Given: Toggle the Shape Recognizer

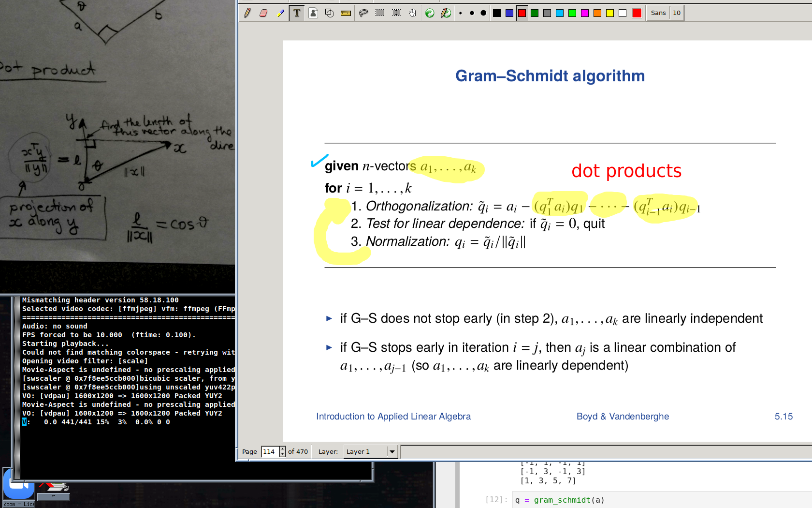Looking at the screenshot, I should click(x=330, y=13).
